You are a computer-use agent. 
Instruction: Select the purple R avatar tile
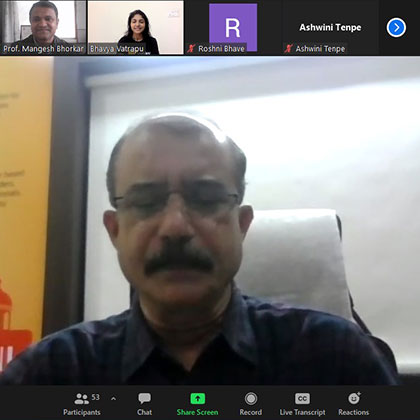[x=233, y=27]
